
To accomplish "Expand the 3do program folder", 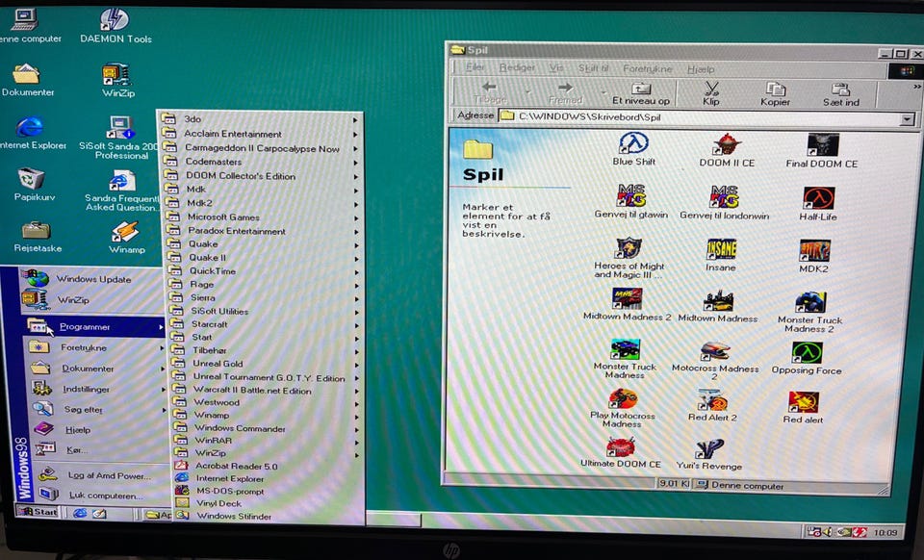I will click(x=260, y=119).
